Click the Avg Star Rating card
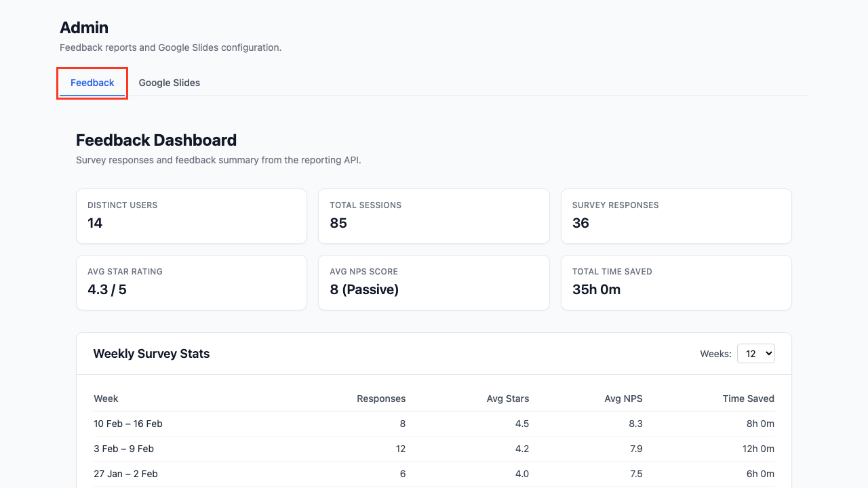Image resolution: width=868 pixels, height=488 pixels. click(191, 282)
